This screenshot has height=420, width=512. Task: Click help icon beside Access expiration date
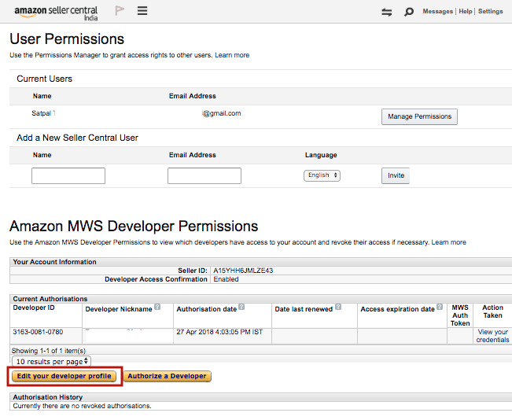tap(440, 307)
